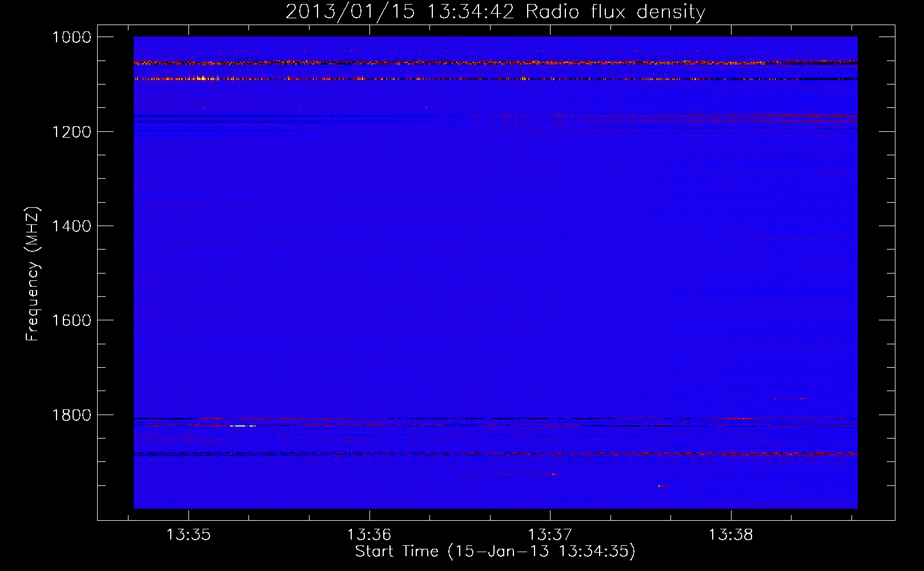This screenshot has width=924, height=571.
Task: Click the 1800 frequency tick label
Action: [x=71, y=415]
